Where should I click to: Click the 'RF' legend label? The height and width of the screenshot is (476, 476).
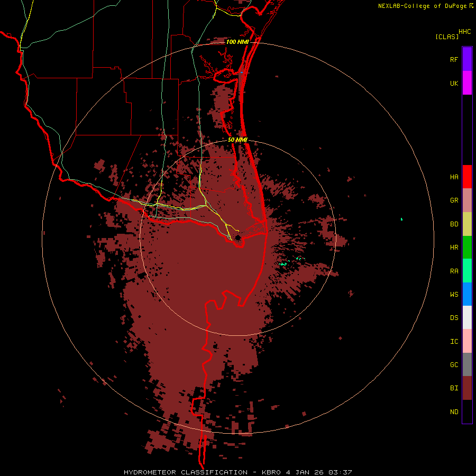tap(454, 60)
